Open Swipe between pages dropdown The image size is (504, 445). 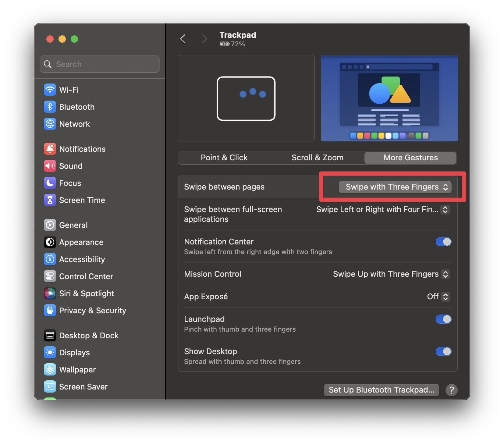pos(395,187)
